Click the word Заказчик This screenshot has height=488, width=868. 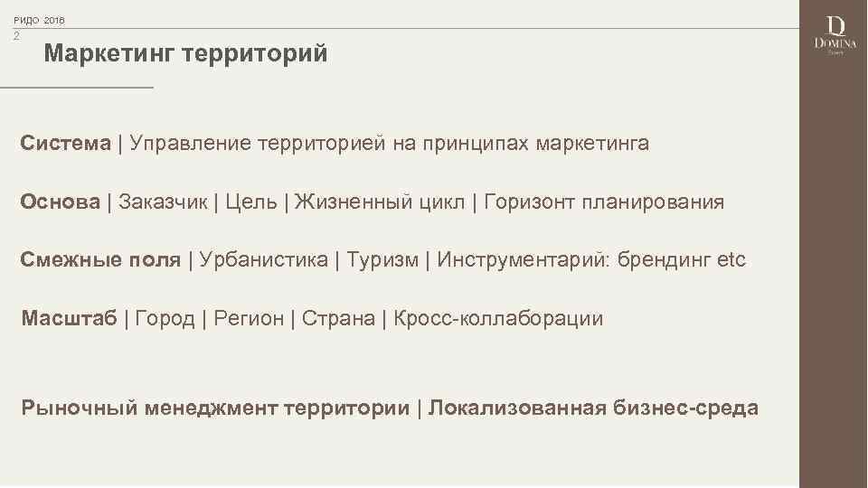pyautogui.click(x=163, y=202)
